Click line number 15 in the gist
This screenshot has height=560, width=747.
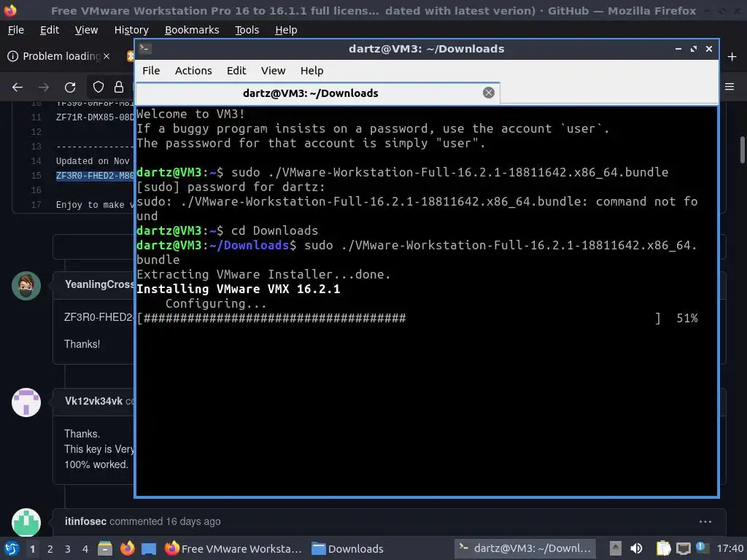pos(36,176)
